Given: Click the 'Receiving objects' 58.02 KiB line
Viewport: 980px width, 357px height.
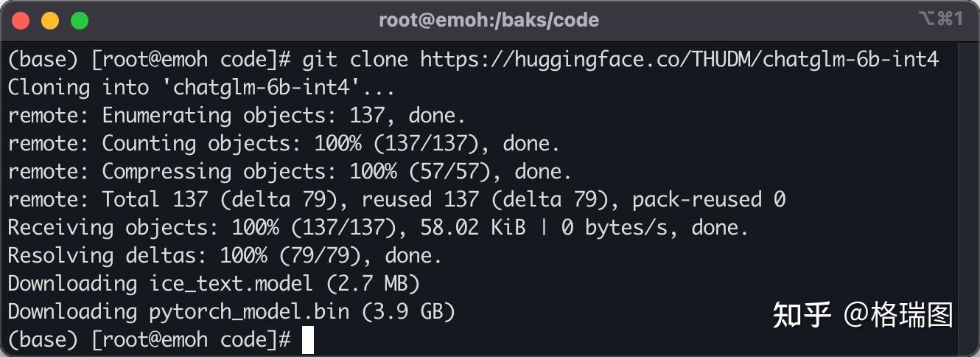Looking at the screenshot, I should point(378,227).
